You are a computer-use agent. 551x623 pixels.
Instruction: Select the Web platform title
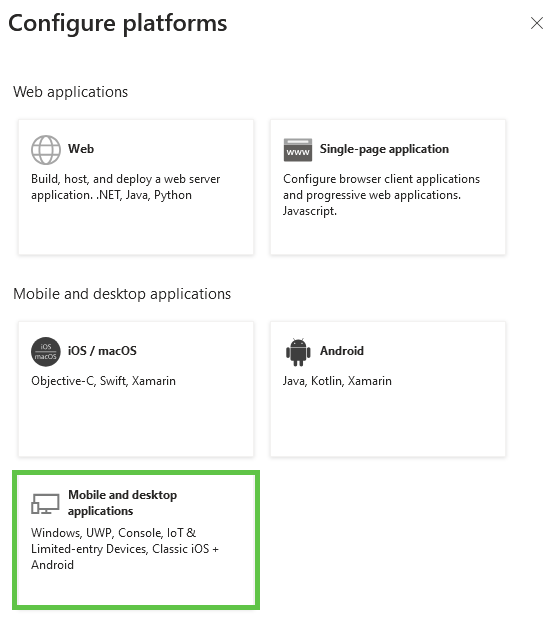[x=81, y=149]
